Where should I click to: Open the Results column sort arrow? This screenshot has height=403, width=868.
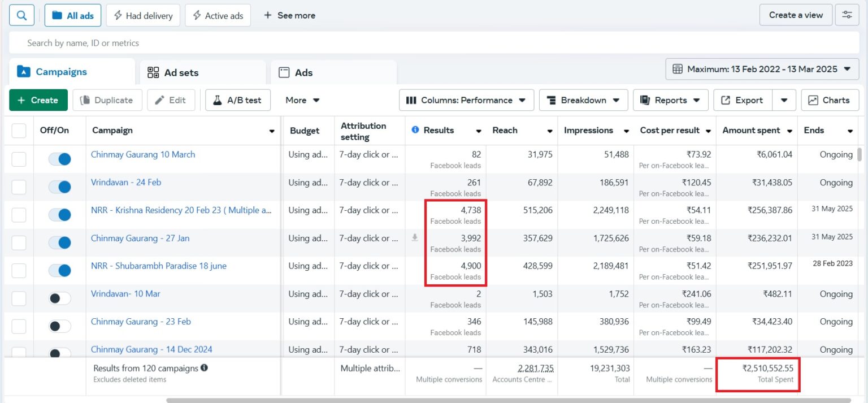[479, 131]
